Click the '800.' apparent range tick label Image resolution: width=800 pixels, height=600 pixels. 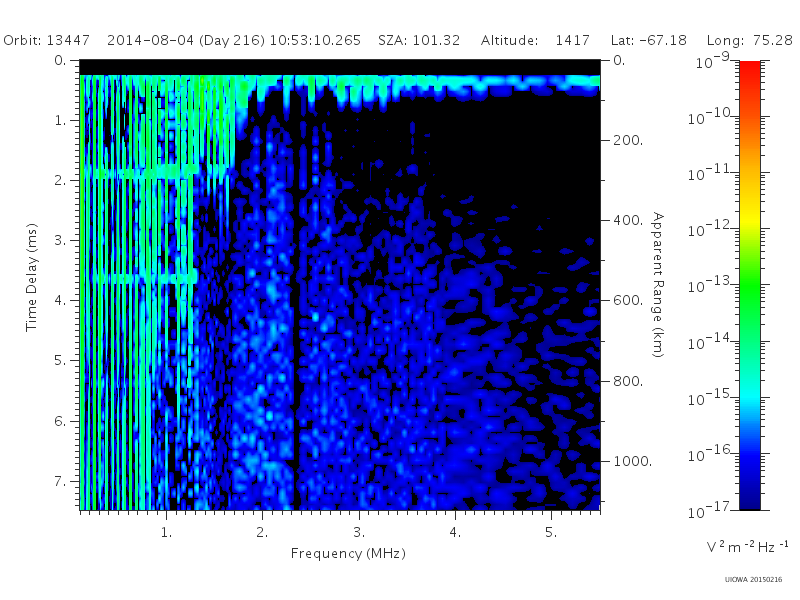coord(628,381)
